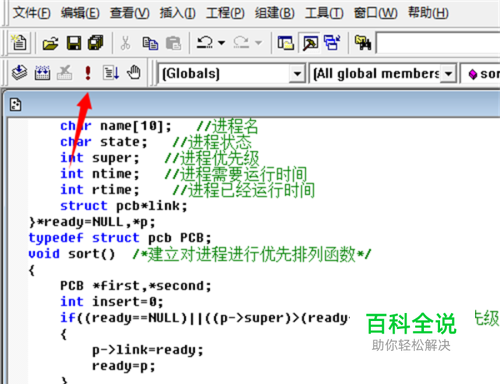500x384 pixels.
Task: Click the comment '//进程名'
Action: coord(227,126)
